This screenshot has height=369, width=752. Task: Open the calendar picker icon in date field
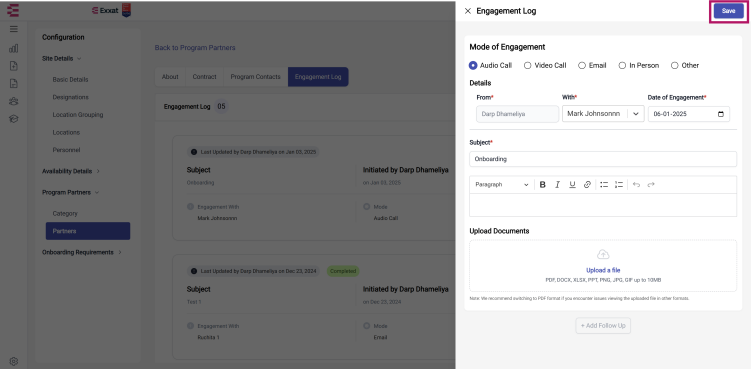pyautogui.click(x=721, y=114)
